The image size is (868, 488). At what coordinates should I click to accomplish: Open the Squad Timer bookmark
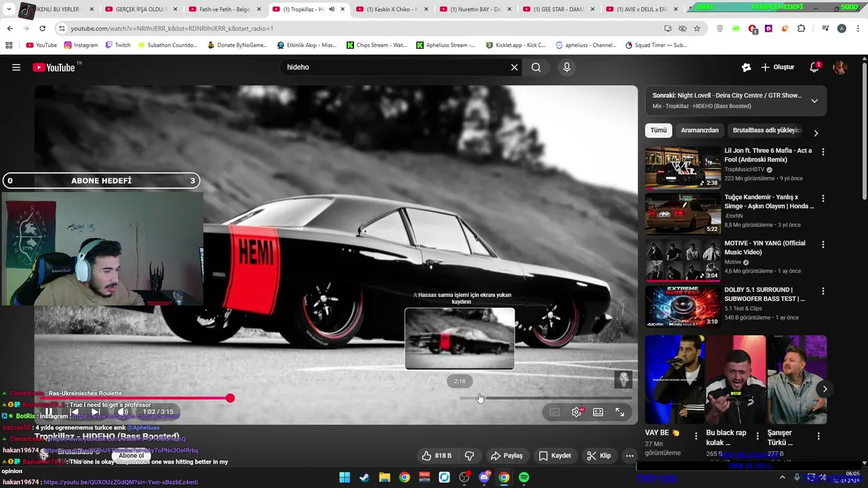click(x=656, y=45)
